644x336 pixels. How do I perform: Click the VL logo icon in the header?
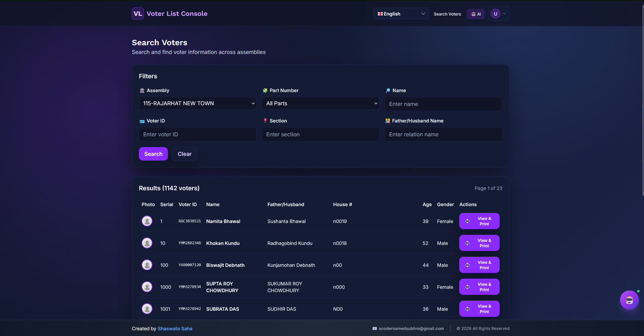pyautogui.click(x=138, y=13)
